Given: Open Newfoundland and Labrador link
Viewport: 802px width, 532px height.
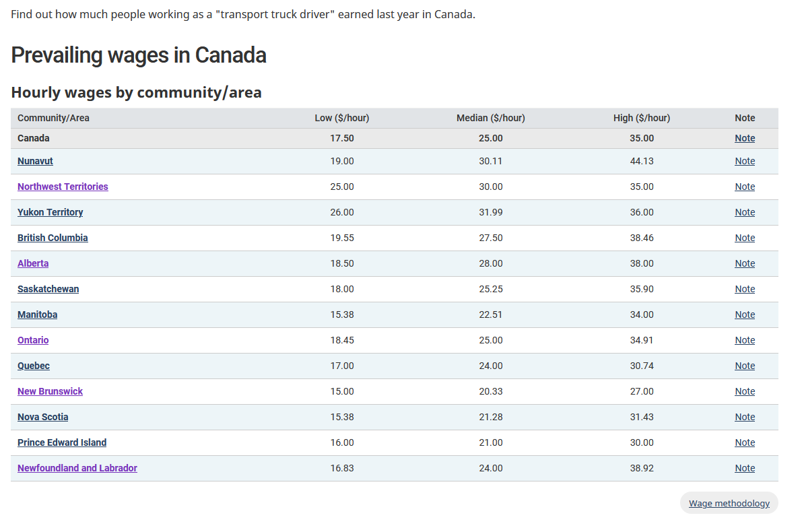Looking at the screenshot, I should point(77,468).
